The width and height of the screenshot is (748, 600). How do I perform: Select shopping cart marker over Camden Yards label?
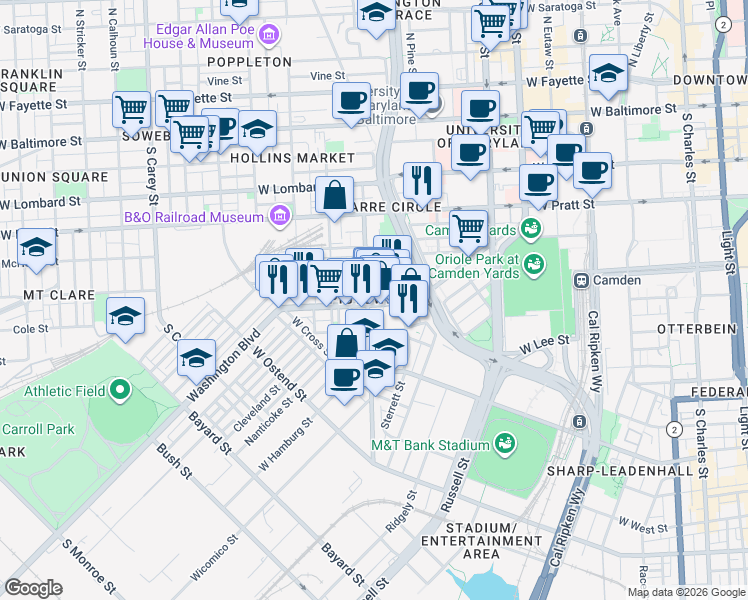pyautogui.click(x=468, y=232)
